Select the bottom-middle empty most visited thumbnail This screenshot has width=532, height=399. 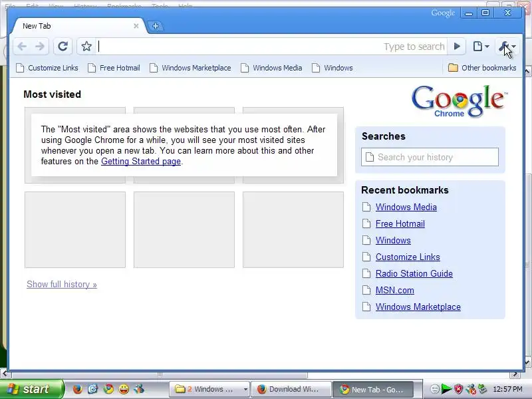[x=184, y=229]
